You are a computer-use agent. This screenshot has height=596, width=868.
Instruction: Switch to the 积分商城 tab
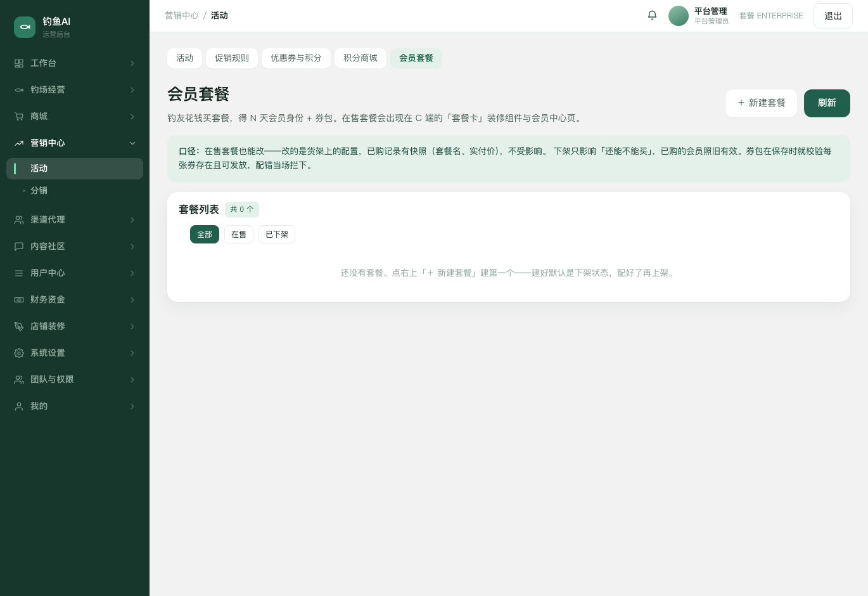(x=361, y=58)
